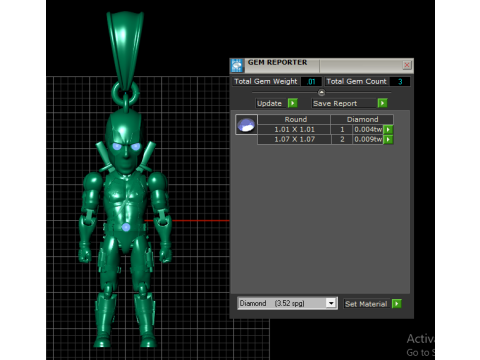Select the pendant bail at top

point(125,50)
